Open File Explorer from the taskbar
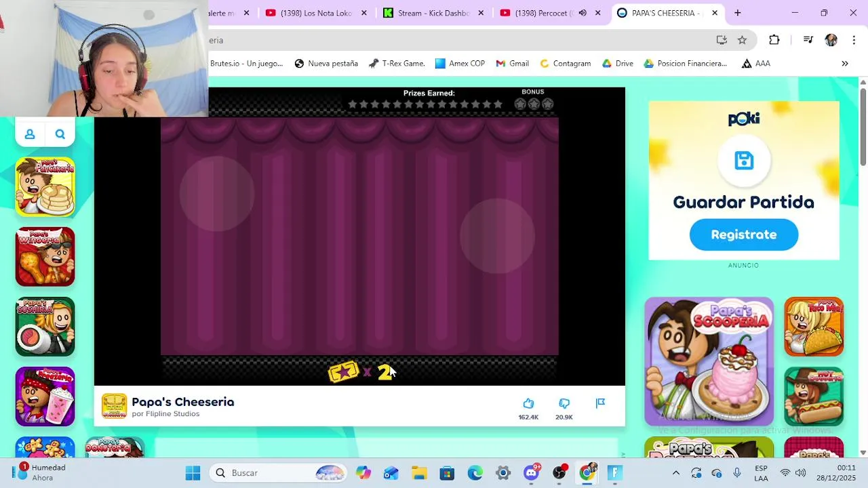The image size is (868, 488). (x=419, y=473)
